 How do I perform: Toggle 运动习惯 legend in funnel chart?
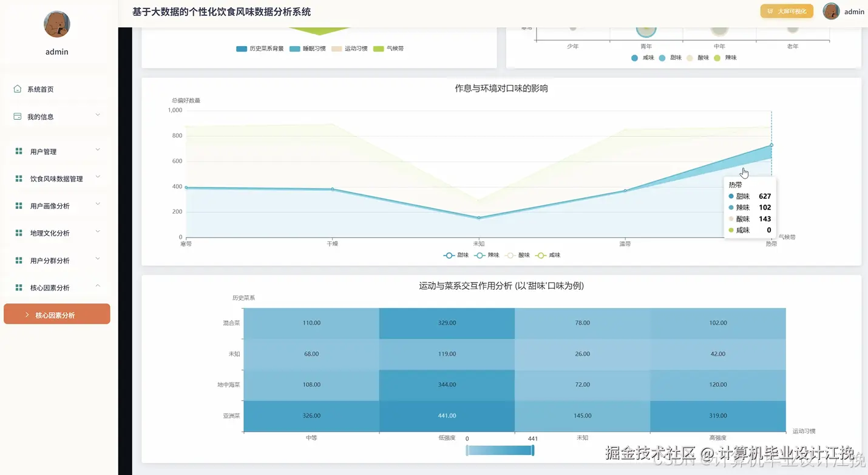(350, 49)
